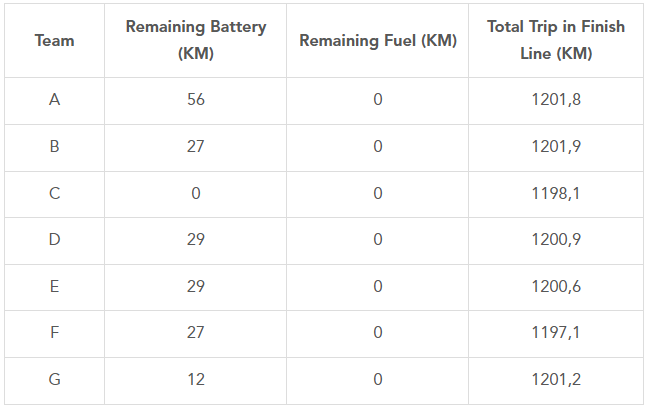Select the battery value 12
This screenshot has width=651, height=412.
click(x=196, y=380)
